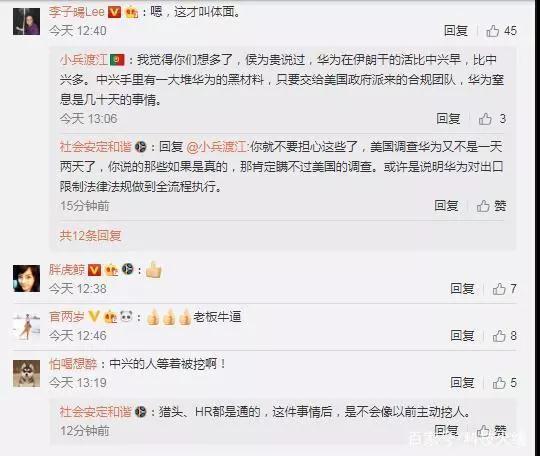View 怕喝想醉's husky dog avatar
Viewport: 540px width, 456px height.
tap(27, 373)
